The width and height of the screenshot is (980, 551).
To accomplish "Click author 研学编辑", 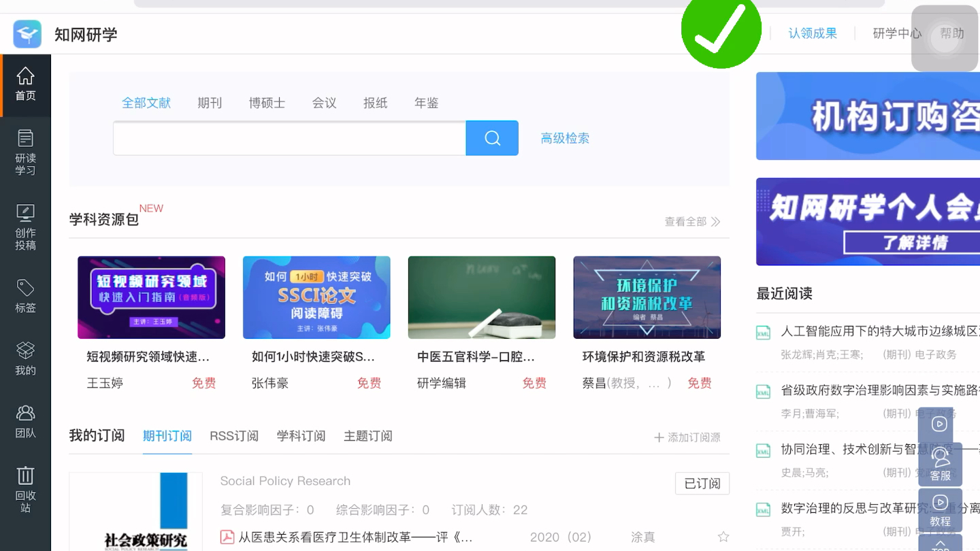I will (x=442, y=383).
